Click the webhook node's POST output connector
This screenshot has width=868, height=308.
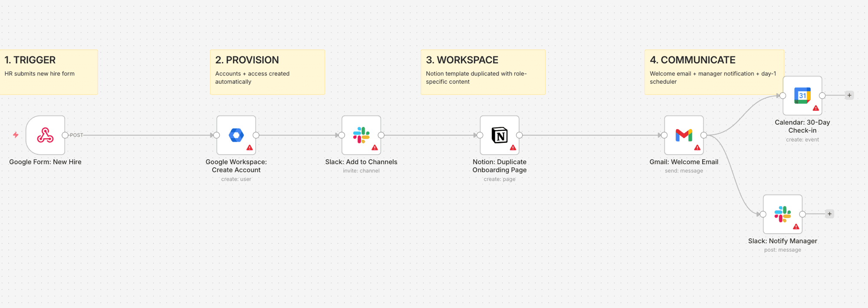(65, 135)
